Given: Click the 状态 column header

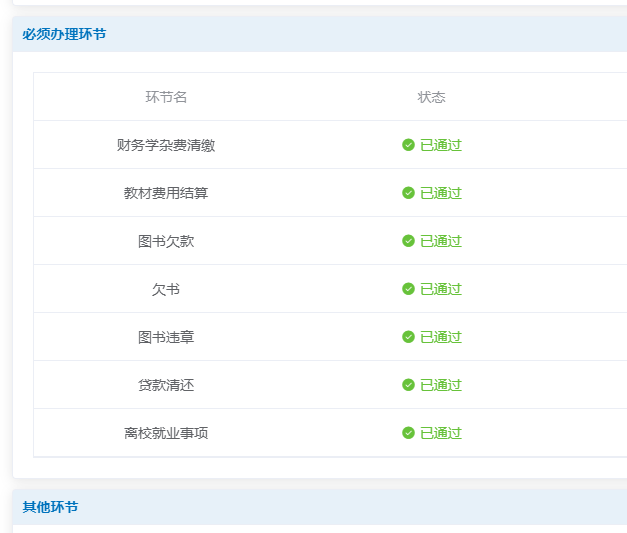Looking at the screenshot, I should (431, 97).
